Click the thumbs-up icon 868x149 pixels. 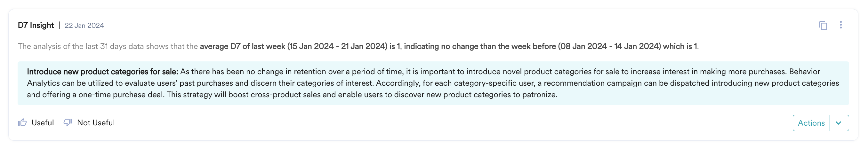tap(22, 122)
